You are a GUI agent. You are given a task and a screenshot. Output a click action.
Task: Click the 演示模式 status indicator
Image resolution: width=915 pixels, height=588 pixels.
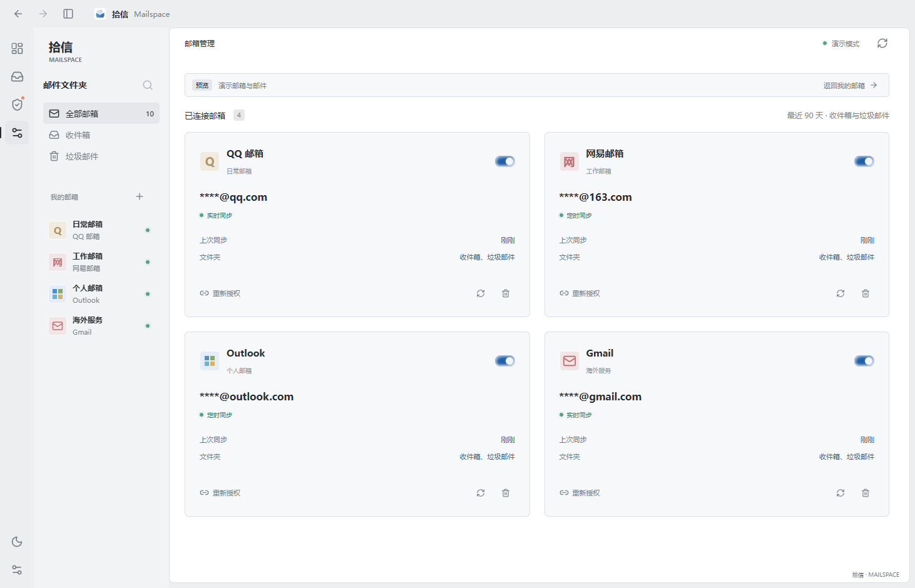(x=841, y=44)
